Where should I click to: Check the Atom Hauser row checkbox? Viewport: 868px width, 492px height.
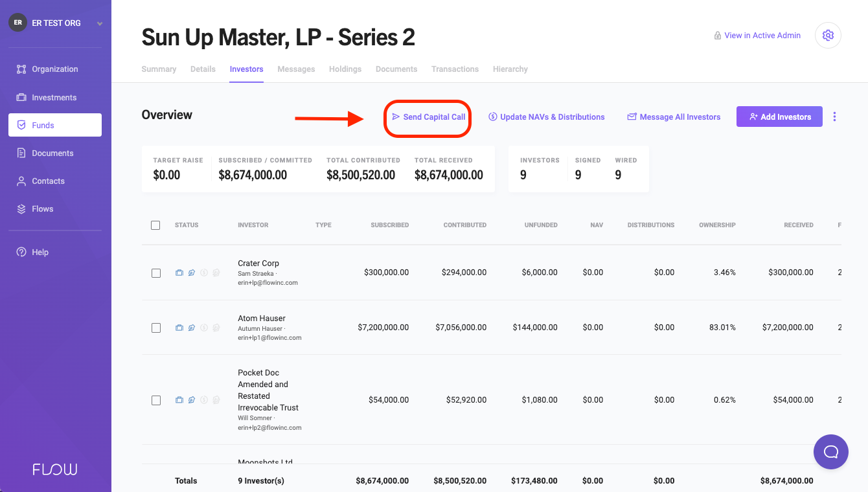pos(156,328)
